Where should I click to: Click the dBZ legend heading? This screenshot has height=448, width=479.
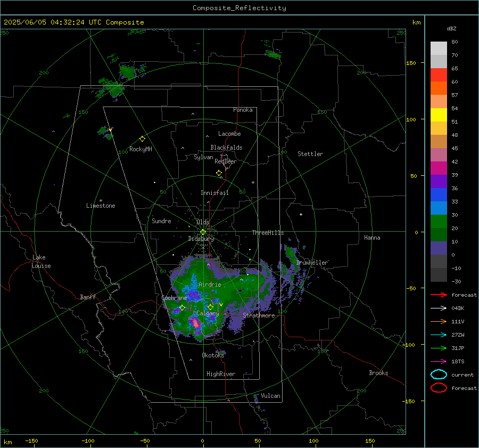[451, 28]
